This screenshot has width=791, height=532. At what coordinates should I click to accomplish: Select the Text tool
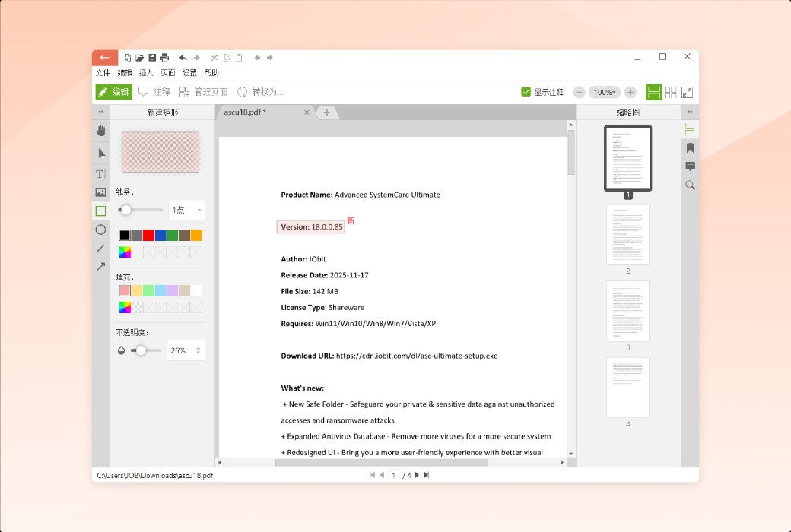100,173
